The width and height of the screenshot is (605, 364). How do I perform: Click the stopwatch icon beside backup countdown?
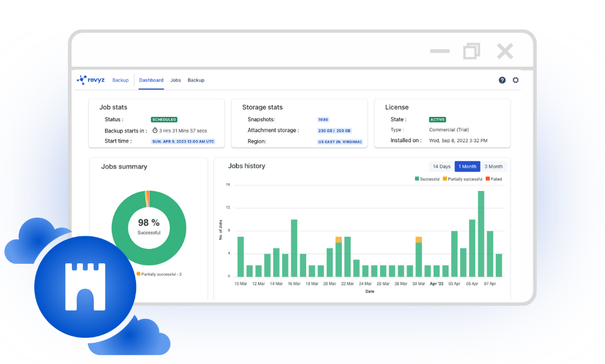155,130
